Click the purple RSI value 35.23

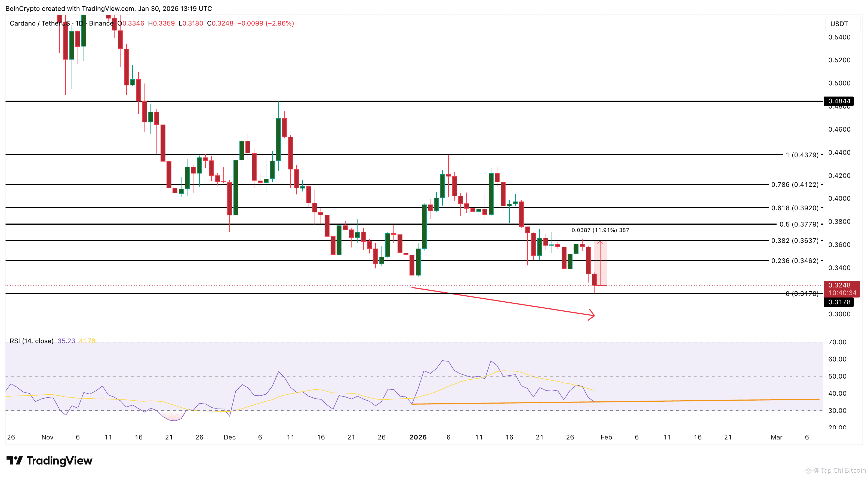66,341
